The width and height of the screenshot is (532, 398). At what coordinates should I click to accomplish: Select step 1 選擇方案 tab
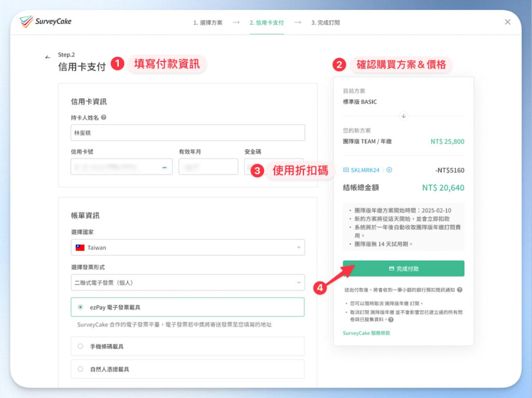tap(208, 23)
